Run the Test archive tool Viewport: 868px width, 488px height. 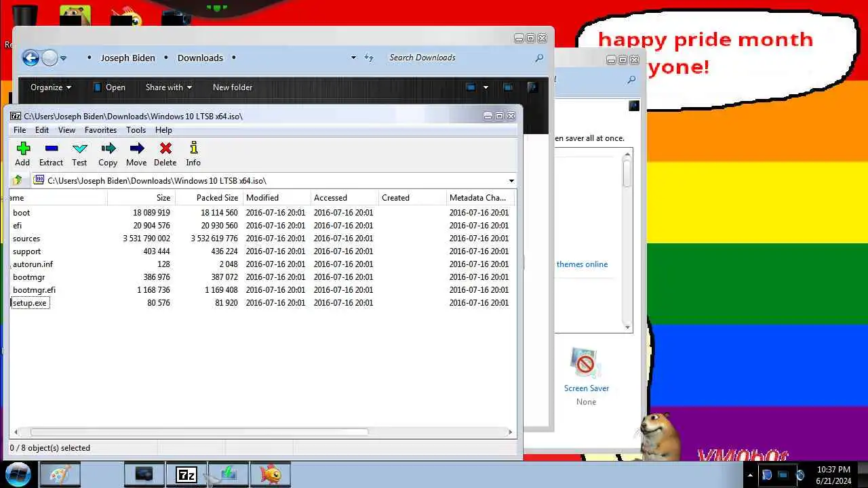[x=79, y=154]
